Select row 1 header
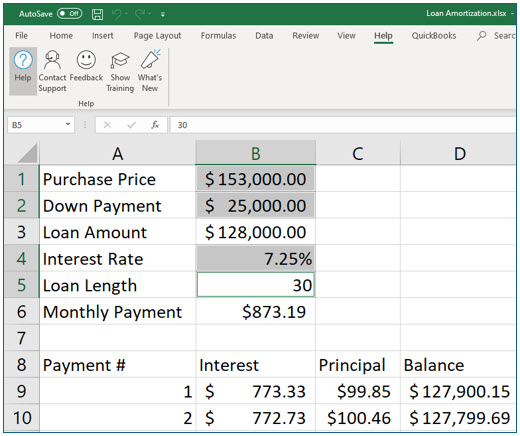 pos(22,179)
